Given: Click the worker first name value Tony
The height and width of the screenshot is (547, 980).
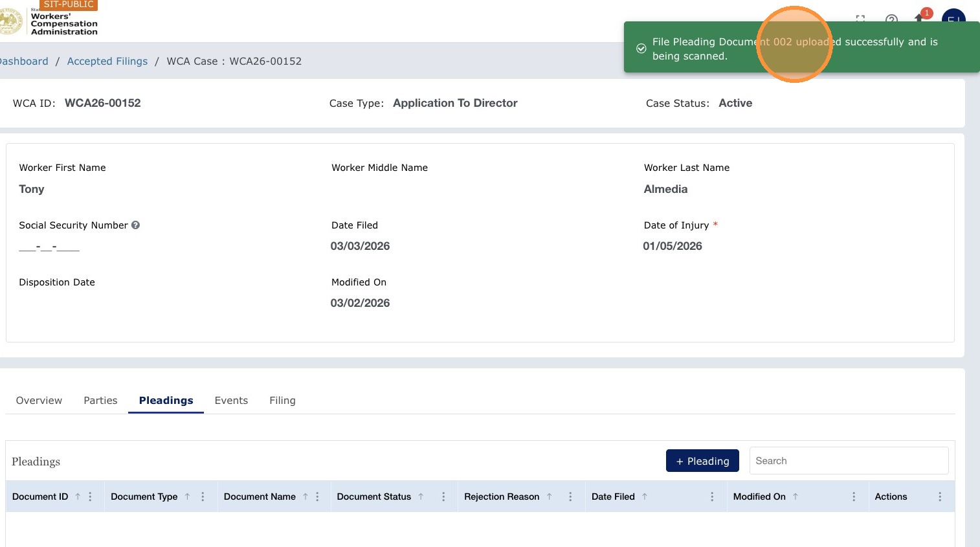Looking at the screenshot, I should coord(32,189).
